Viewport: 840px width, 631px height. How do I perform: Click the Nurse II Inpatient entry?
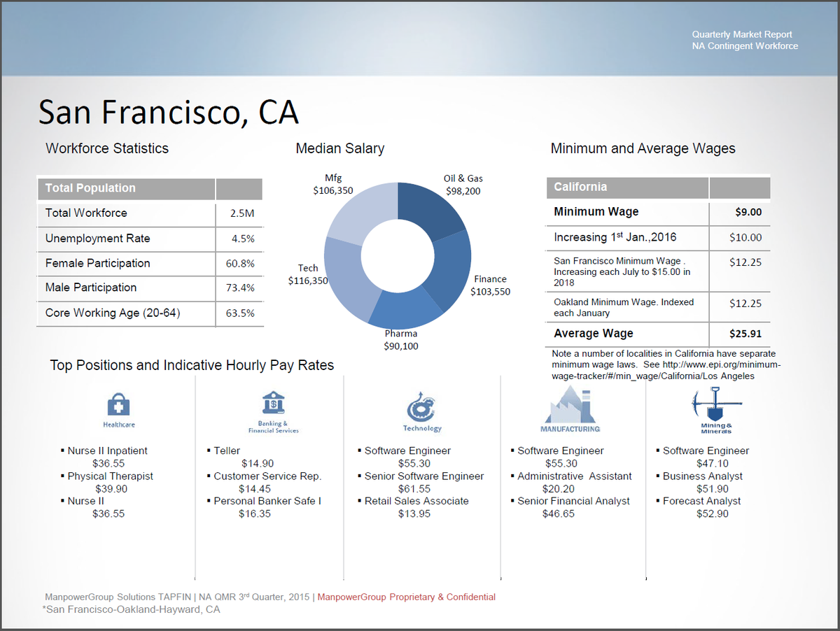pyautogui.click(x=107, y=451)
